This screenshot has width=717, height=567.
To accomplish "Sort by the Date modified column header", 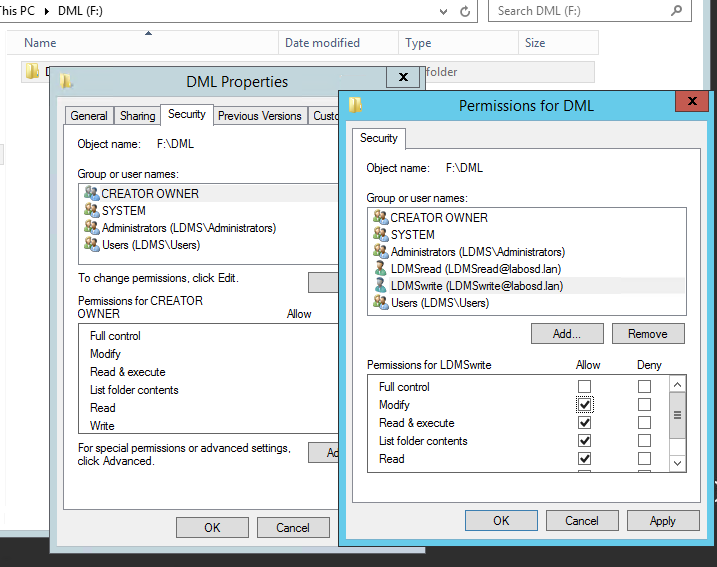I will coord(322,43).
